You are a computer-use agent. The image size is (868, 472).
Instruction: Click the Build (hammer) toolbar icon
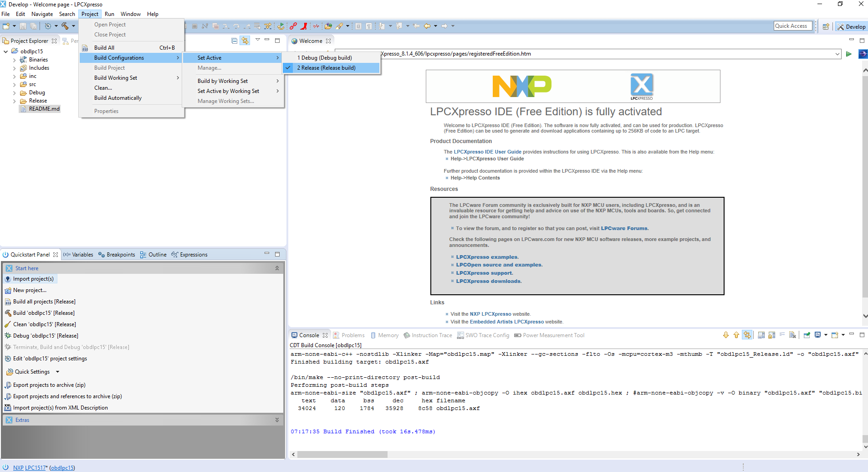pyautogui.click(x=65, y=26)
